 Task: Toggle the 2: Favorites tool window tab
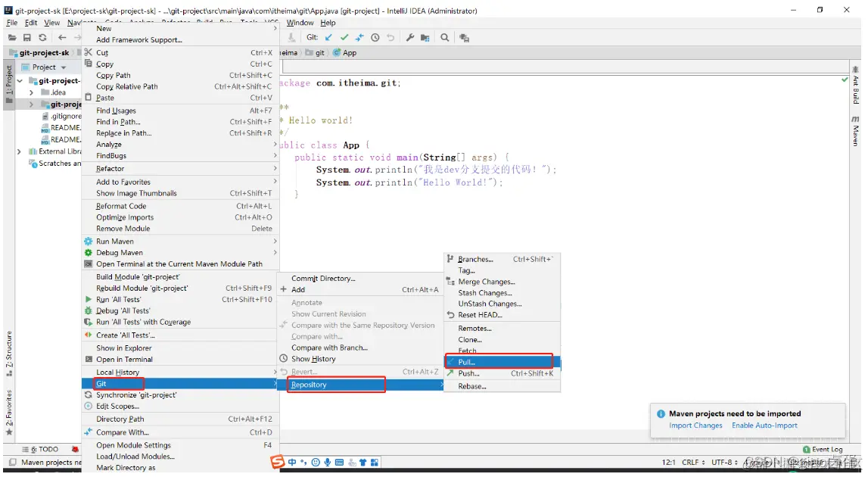pyautogui.click(x=9, y=413)
